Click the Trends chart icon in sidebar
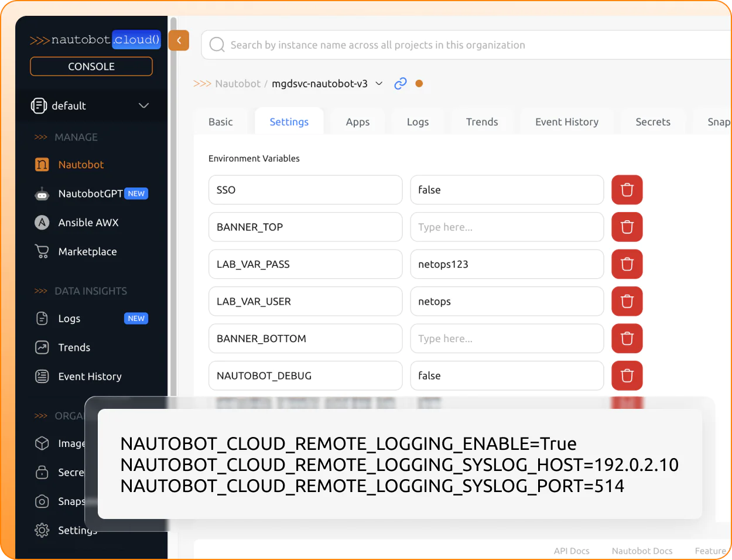This screenshot has height=560, width=732. 42,347
